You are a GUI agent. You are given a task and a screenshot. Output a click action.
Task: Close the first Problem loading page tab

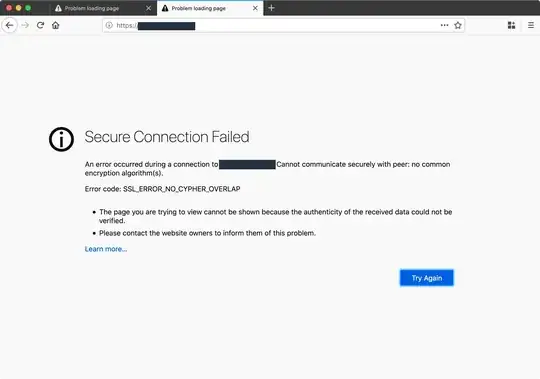(x=148, y=8)
